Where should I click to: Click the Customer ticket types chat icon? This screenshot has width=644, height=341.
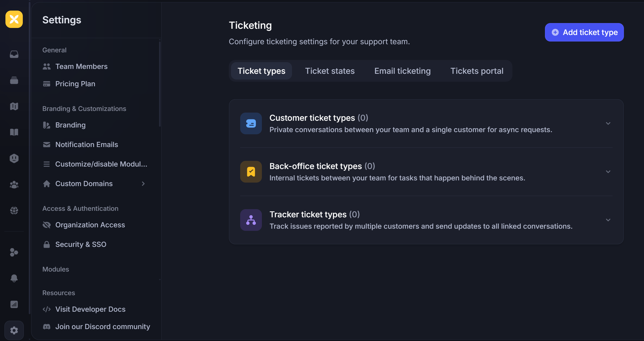251,123
